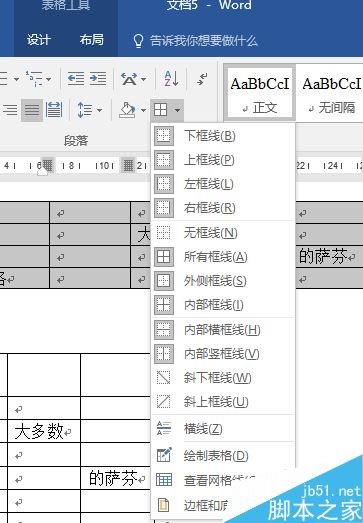Image resolution: width=363 pixels, height=523 pixels.
Task: Open the Asian Layout dropdown arrow
Action: click(143, 79)
